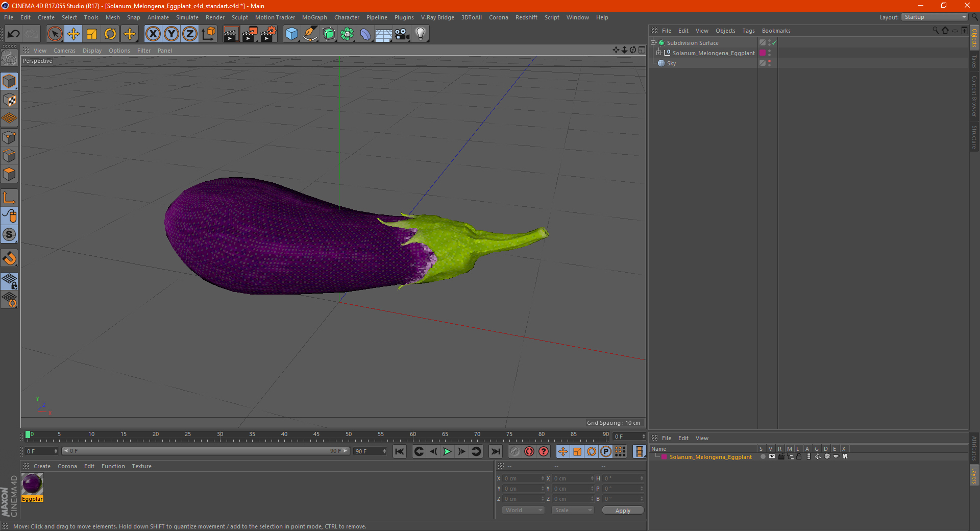Click Record Active Objects button

tap(515, 451)
